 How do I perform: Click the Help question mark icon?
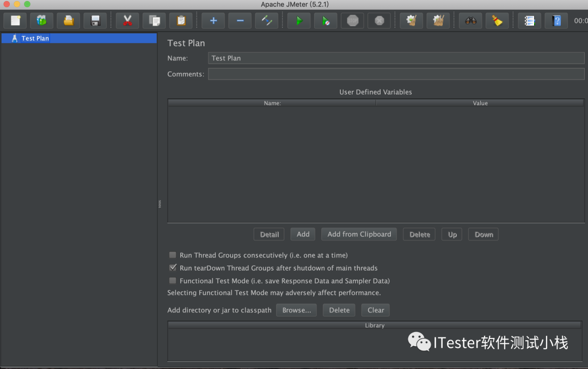click(556, 21)
